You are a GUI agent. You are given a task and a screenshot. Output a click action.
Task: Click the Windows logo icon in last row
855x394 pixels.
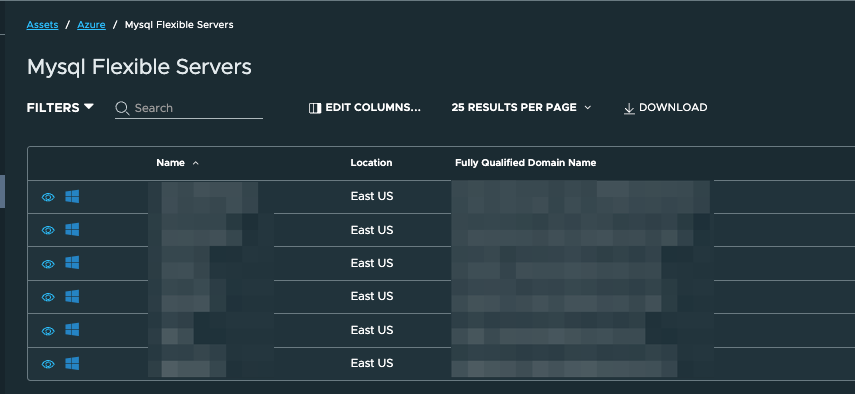(72, 363)
